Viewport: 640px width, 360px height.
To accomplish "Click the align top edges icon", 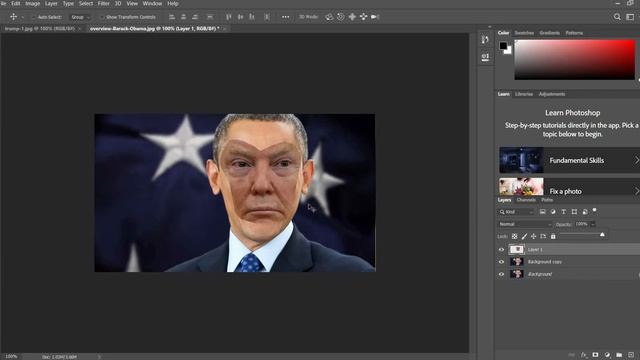I will coord(229,17).
